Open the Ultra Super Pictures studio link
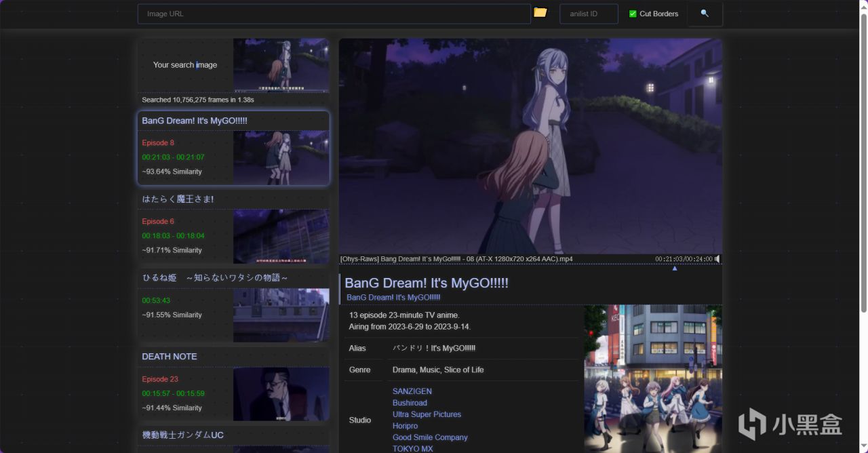Image resolution: width=868 pixels, height=453 pixels. 427,414
